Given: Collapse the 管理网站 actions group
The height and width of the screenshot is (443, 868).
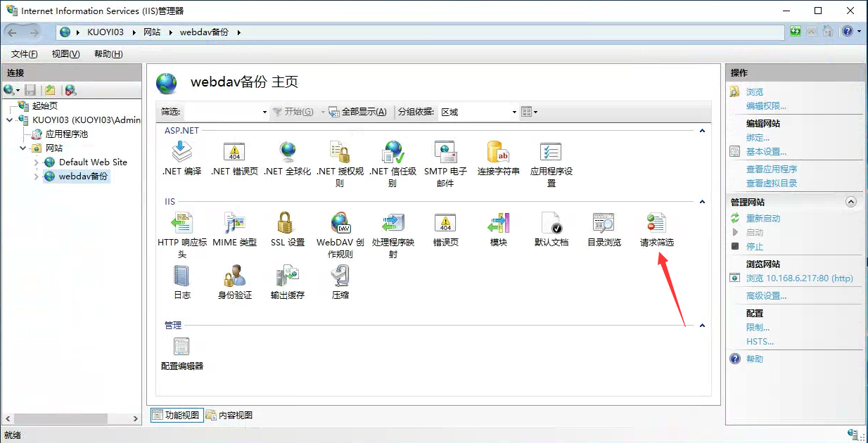Looking at the screenshot, I should (851, 202).
